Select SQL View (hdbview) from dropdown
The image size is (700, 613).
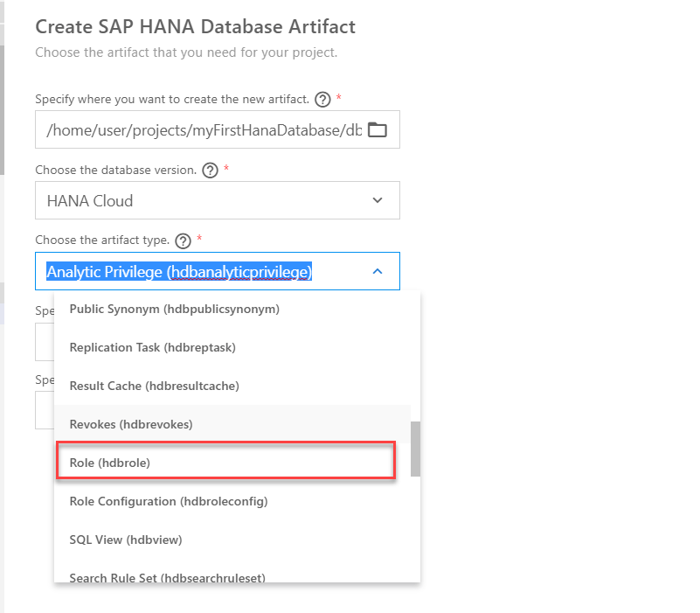tap(125, 540)
